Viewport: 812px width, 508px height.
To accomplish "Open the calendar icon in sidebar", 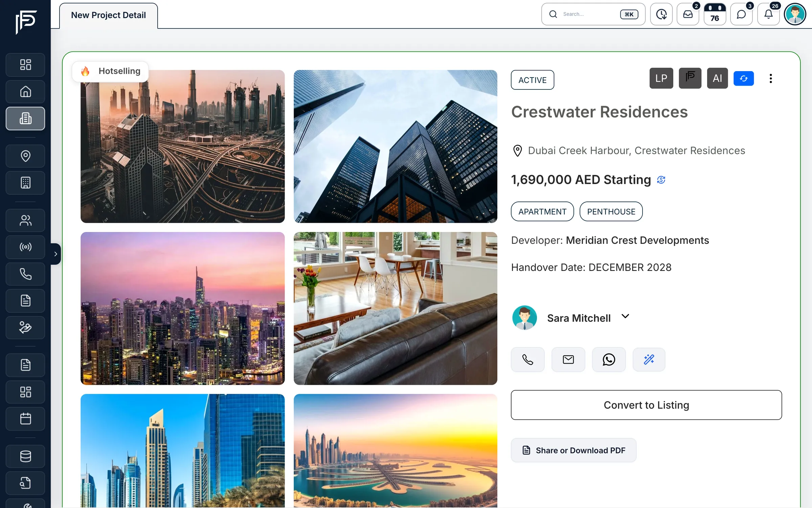I will tap(25, 419).
